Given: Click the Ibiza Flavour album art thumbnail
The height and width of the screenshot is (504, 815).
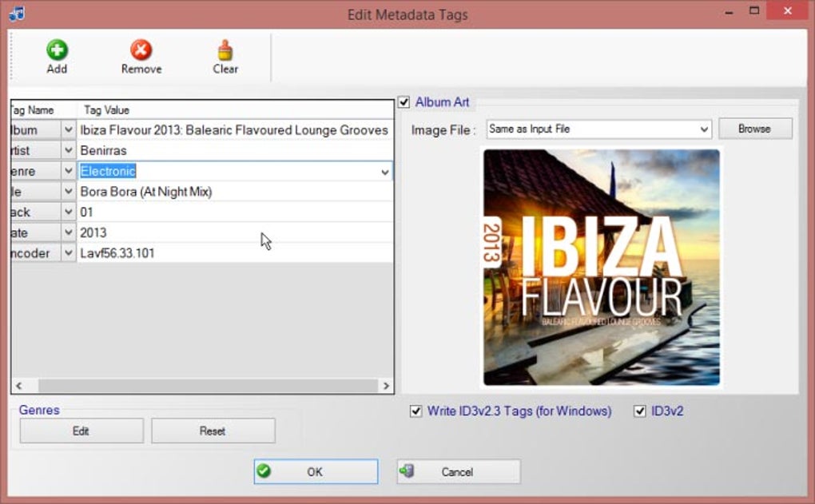Looking at the screenshot, I should [602, 268].
